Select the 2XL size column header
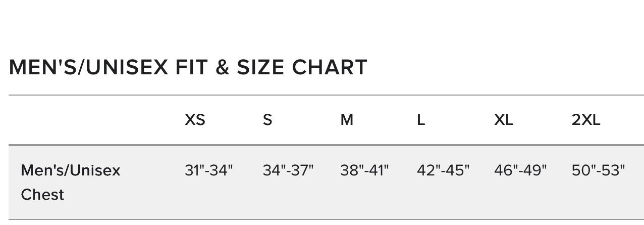644x225 pixels. (x=586, y=120)
